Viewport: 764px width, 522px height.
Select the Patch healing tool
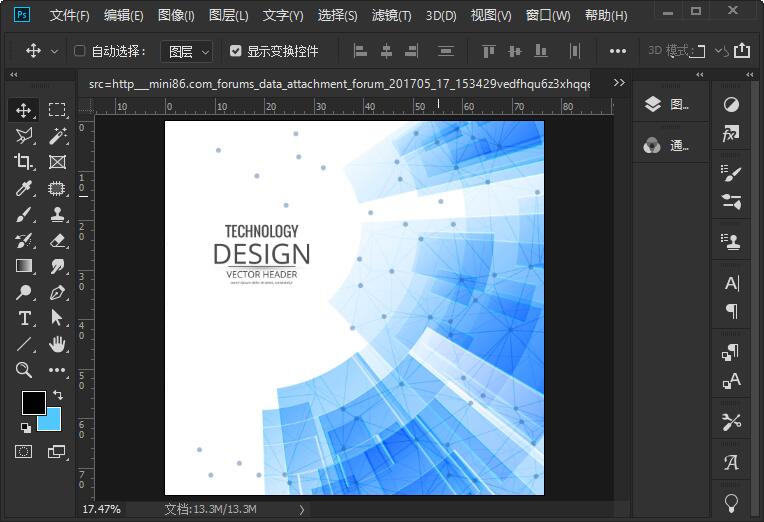point(57,188)
